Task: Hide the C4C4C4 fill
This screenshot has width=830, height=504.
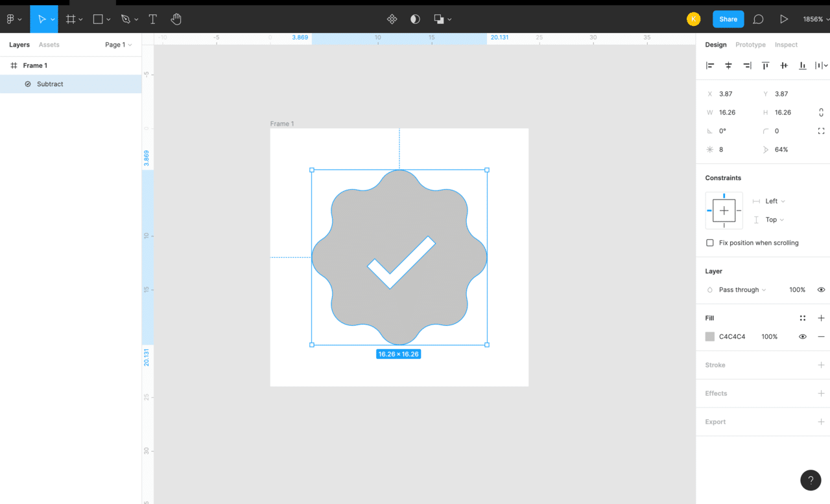Action: point(803,337)
